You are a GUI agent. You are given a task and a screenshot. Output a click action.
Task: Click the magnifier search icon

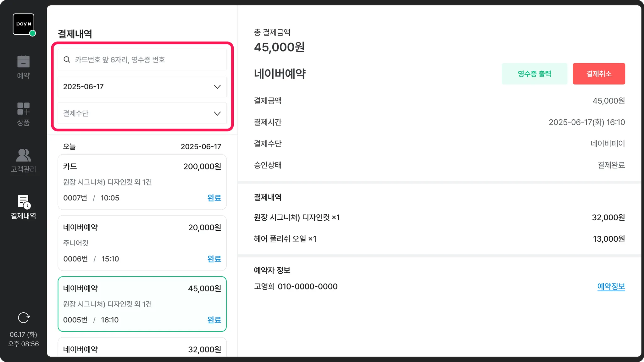tap(67, 60)
